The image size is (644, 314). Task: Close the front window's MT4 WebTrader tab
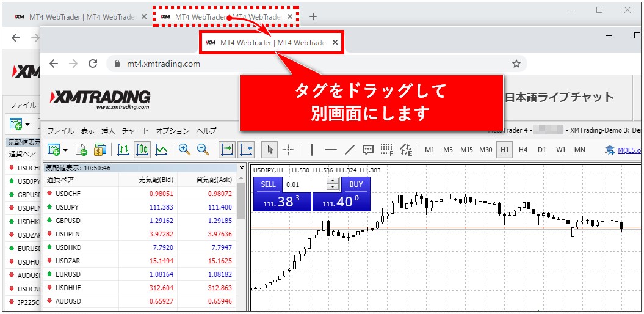335,42
